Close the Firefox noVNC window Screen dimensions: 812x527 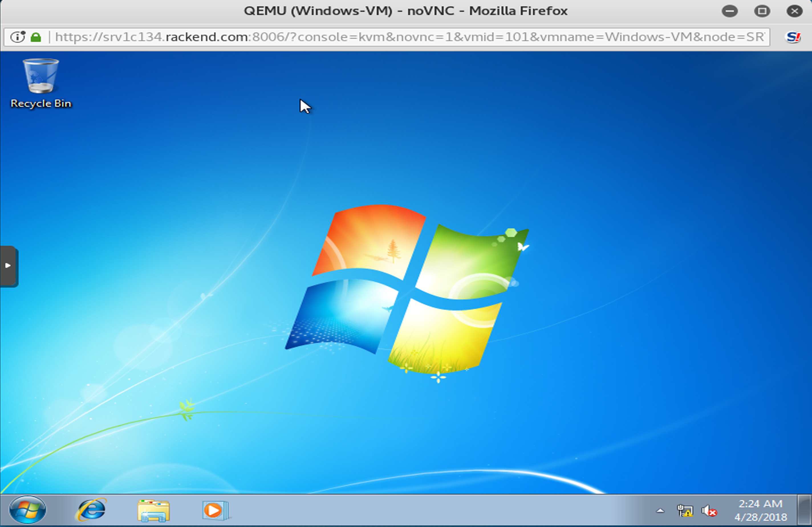click(x=795, y=11)
